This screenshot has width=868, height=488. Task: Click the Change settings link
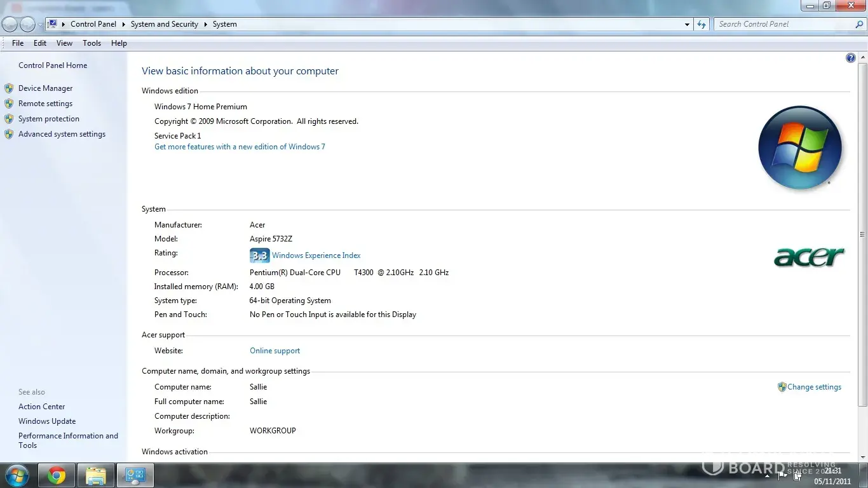pyautogui.click(x=814, y=387)
